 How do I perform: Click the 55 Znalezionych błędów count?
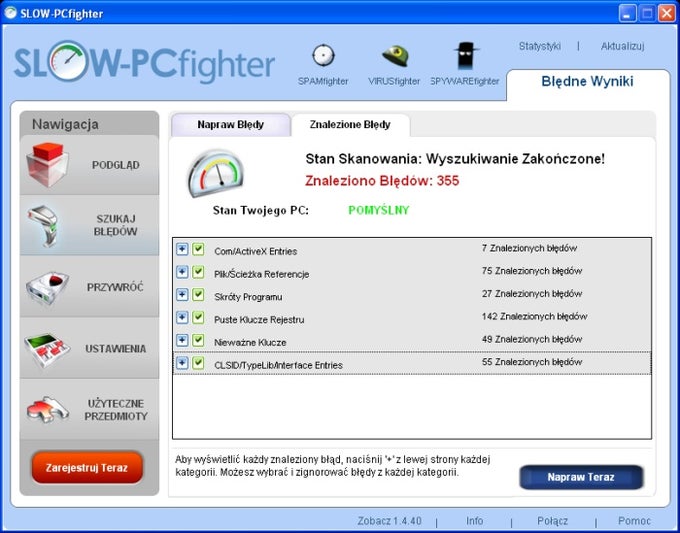pos(532,362)
